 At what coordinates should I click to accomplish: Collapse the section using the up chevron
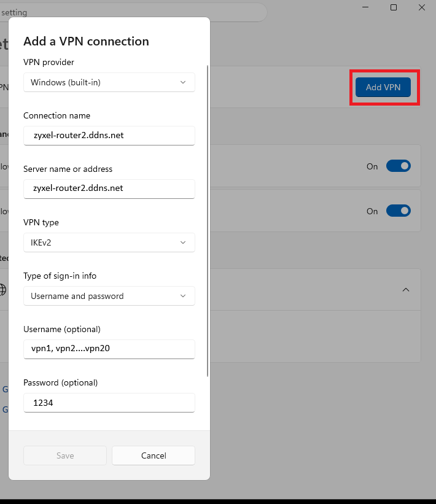pos(406,290)
